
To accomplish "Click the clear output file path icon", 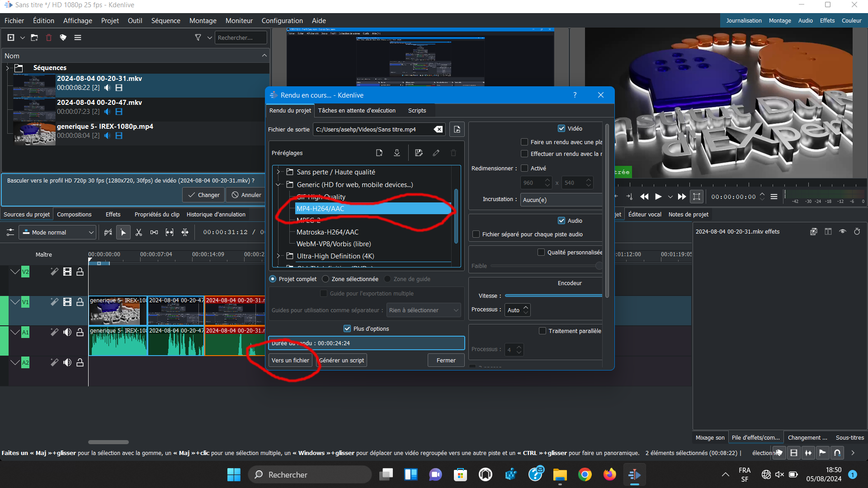I will click(438, 129).
